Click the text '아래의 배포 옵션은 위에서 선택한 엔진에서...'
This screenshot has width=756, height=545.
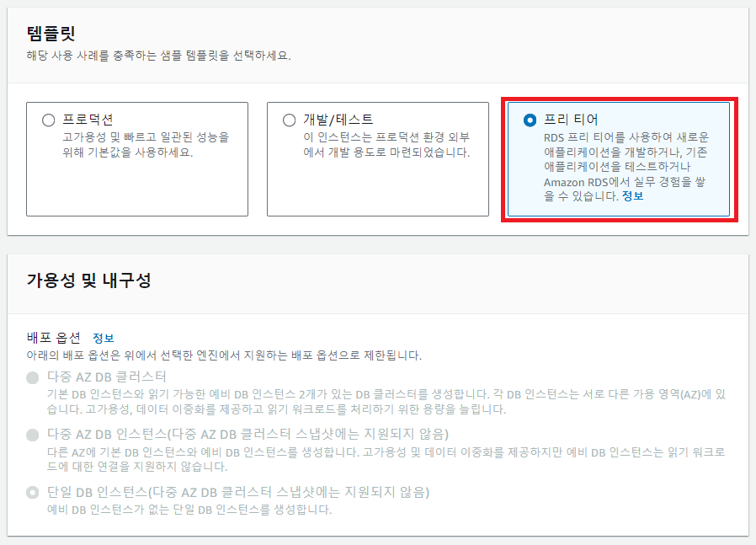(x=224, y=355)
